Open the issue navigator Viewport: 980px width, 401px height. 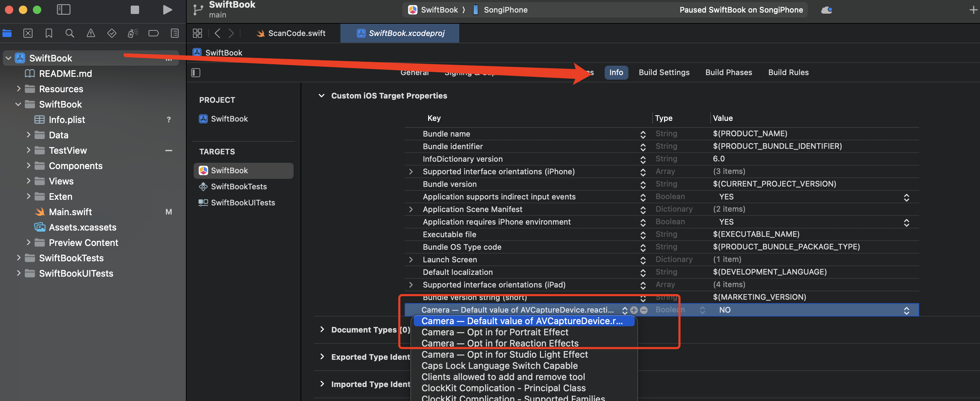(91, 33)
